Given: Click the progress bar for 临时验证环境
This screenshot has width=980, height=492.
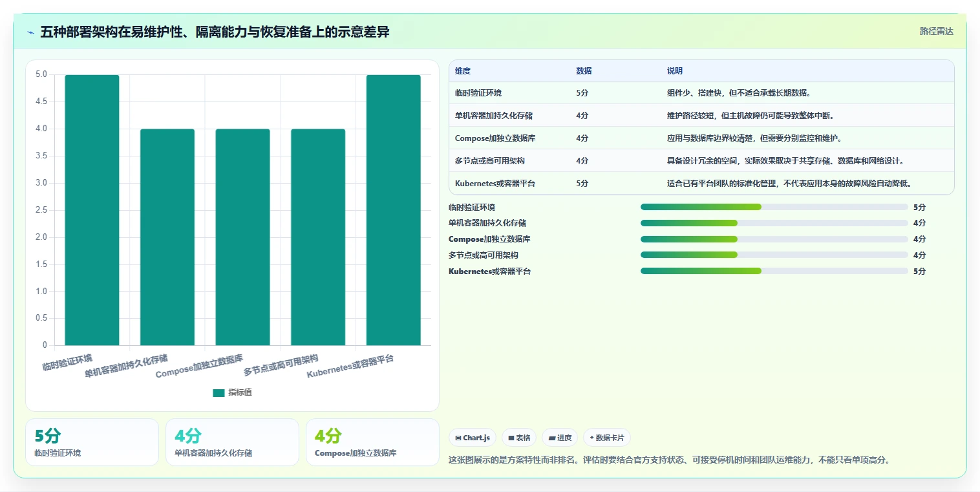Looking at the screenshot, I should point(774,207).
